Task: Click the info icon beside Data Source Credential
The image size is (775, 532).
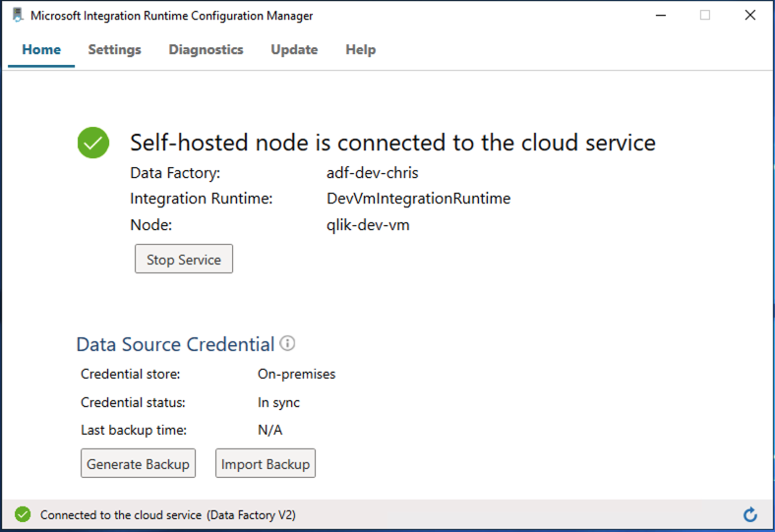Action: coord(287,343)
